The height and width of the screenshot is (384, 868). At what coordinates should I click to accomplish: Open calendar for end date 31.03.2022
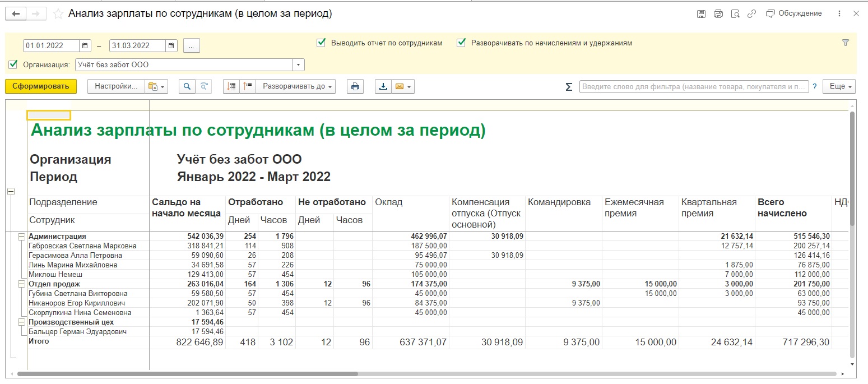pyautogui.click(x=171, y=46)
